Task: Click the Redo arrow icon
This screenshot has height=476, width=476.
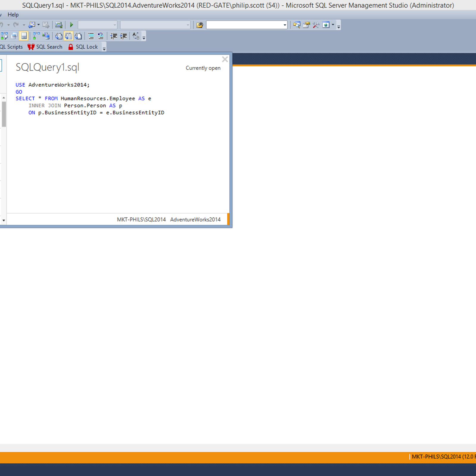Action: [16, 25]
